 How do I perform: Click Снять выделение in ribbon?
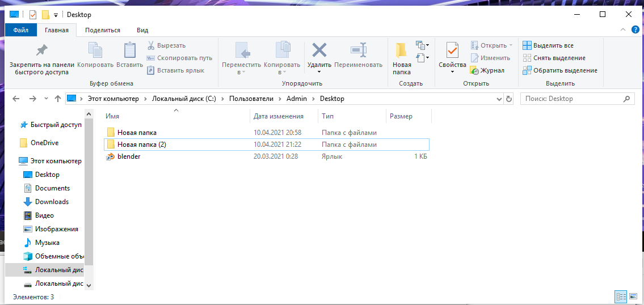click(x=554, y=58)
